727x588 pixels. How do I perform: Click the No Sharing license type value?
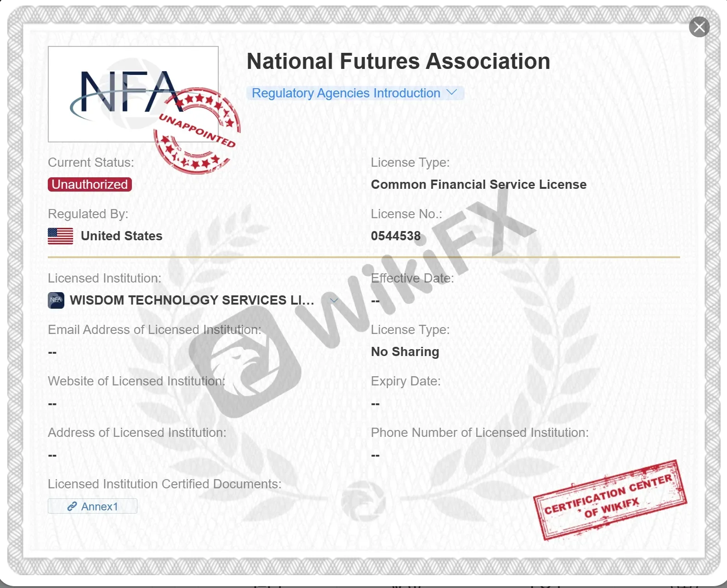point(405,352)
